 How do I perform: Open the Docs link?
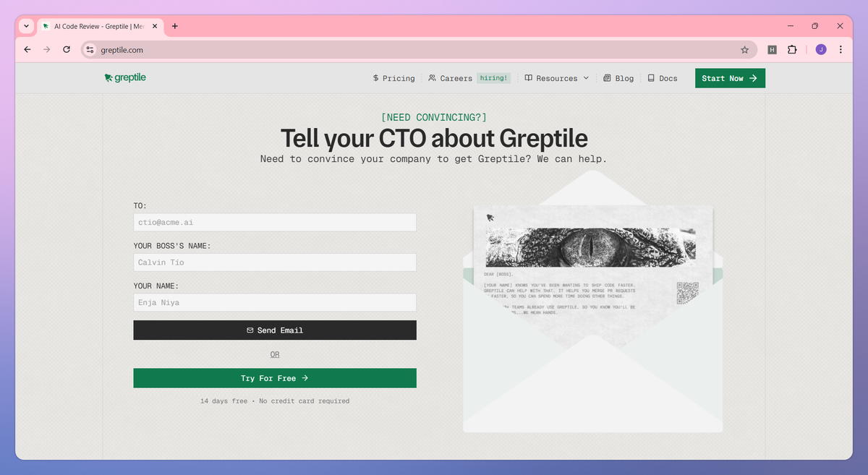tap(663, 78)
